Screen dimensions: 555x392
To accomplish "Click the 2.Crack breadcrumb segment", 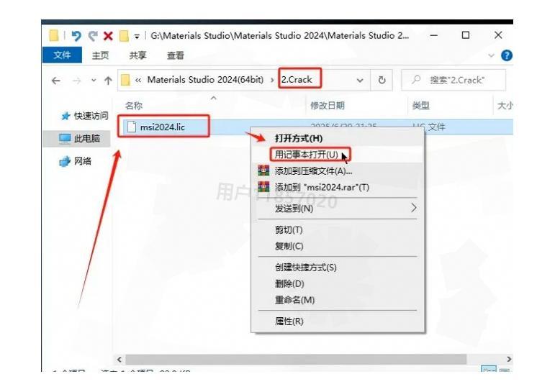I will point(297,80).
